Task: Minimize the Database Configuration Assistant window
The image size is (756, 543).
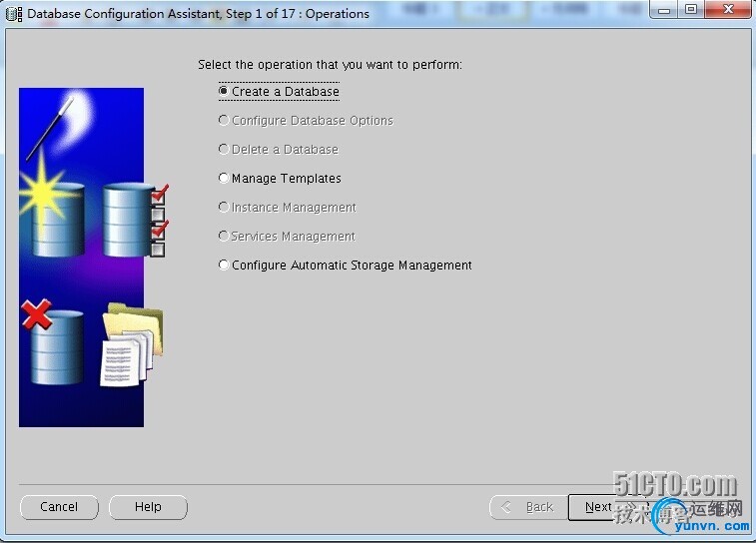Action: [664, 10]
